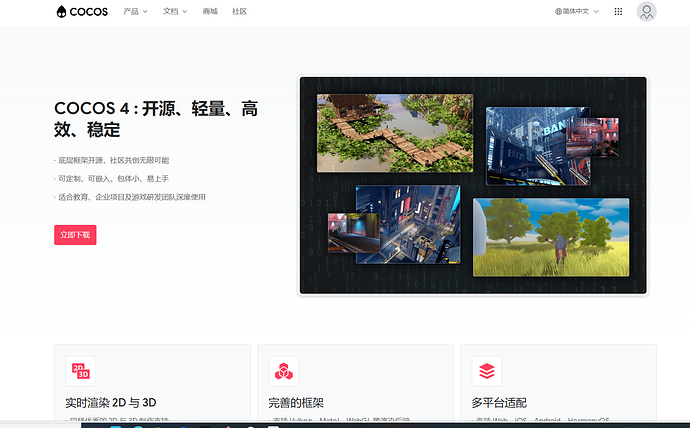Image resolution: width=690 pixels, height=428 pixels.
Task: Open the 社区 navigation link
Action: [239, 11]
